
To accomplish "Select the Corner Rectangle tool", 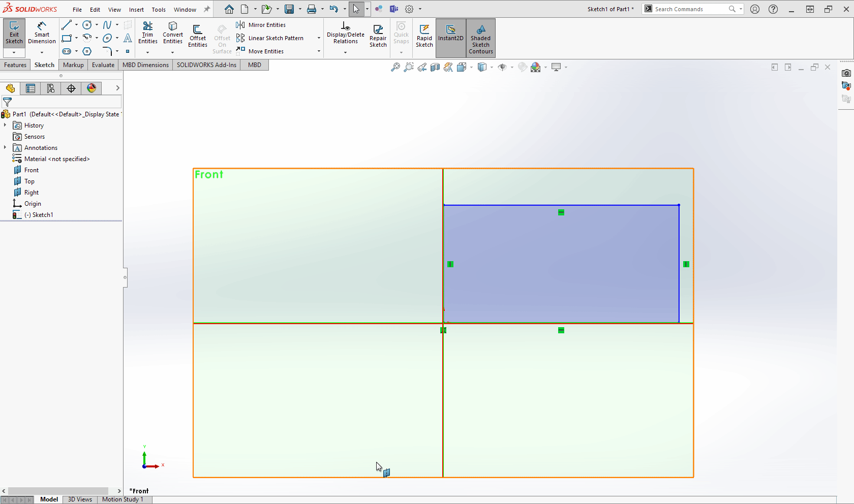I will click(68, 38).
